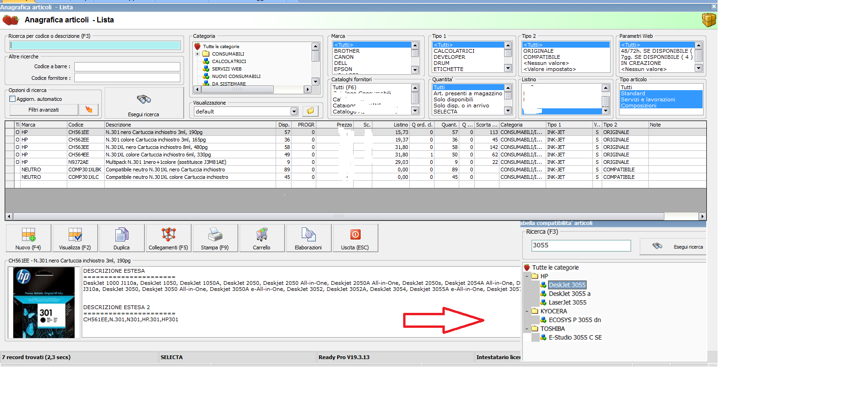
Task: Select IN CREAZIONE web parameter
Action: 640,63
